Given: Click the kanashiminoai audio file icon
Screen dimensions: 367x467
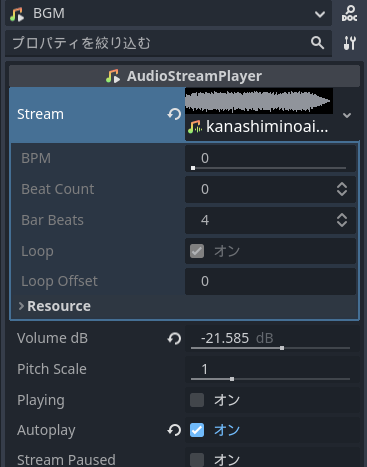Looking at the screenshot, I should click(195, 127).
